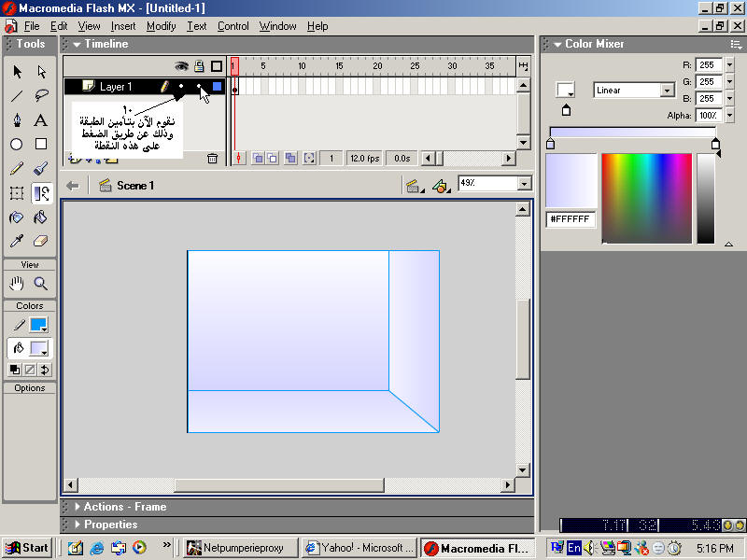Click Modify Onion Markers button

(309, 158)
